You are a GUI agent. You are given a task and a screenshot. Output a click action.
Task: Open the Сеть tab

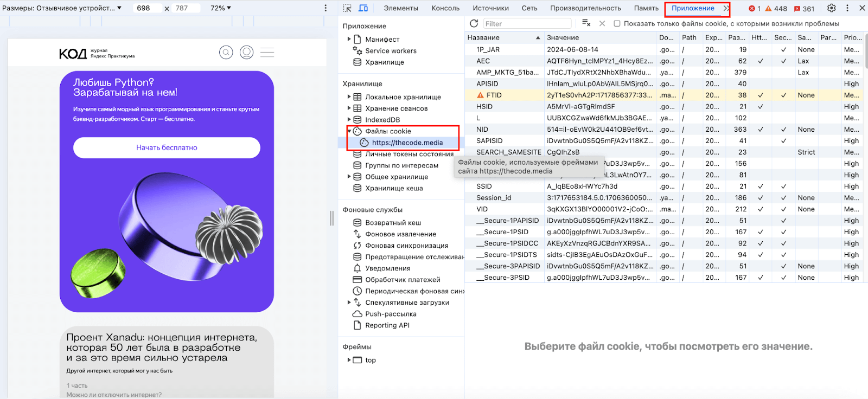point(529,8)
